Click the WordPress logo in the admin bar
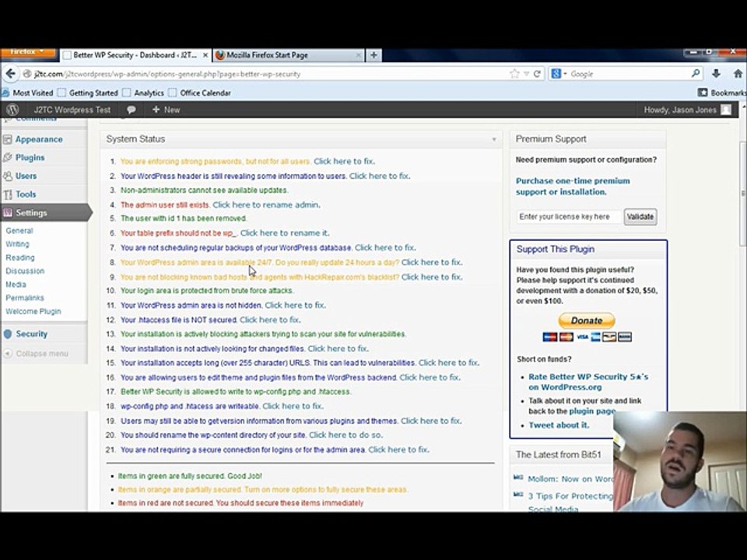The height and width of the screenshot is (560, 747). coord(12,110)
